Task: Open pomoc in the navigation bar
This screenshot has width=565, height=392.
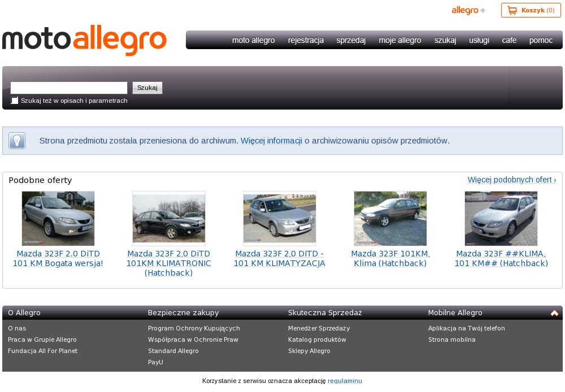Action: (541, 40)
